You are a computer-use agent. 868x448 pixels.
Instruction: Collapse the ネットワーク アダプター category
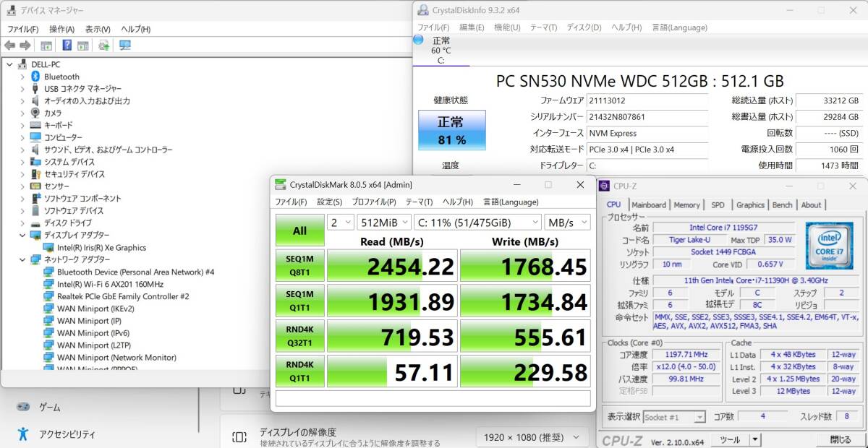coord(22,259)
